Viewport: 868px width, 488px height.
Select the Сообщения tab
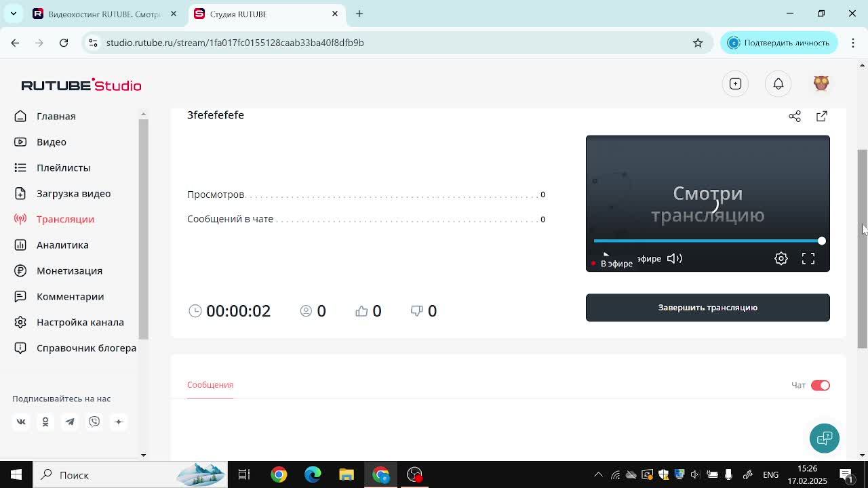click(x=210, y=384)
